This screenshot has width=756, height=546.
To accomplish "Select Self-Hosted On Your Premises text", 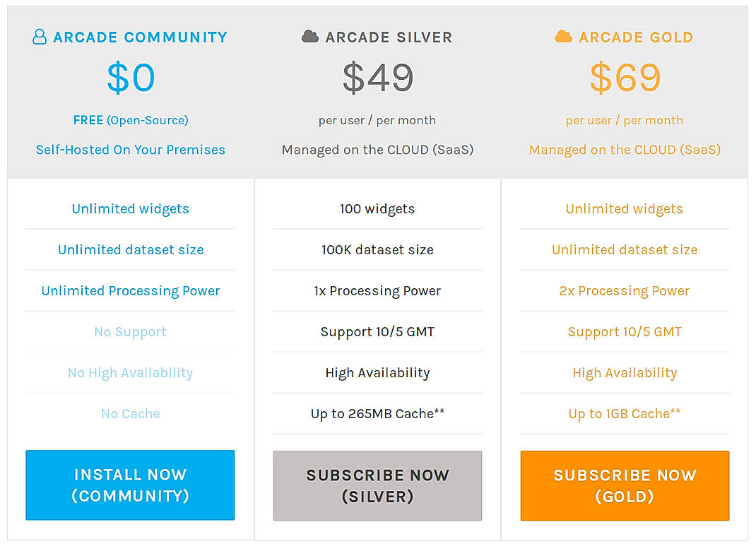I will (x=130, y=150).
